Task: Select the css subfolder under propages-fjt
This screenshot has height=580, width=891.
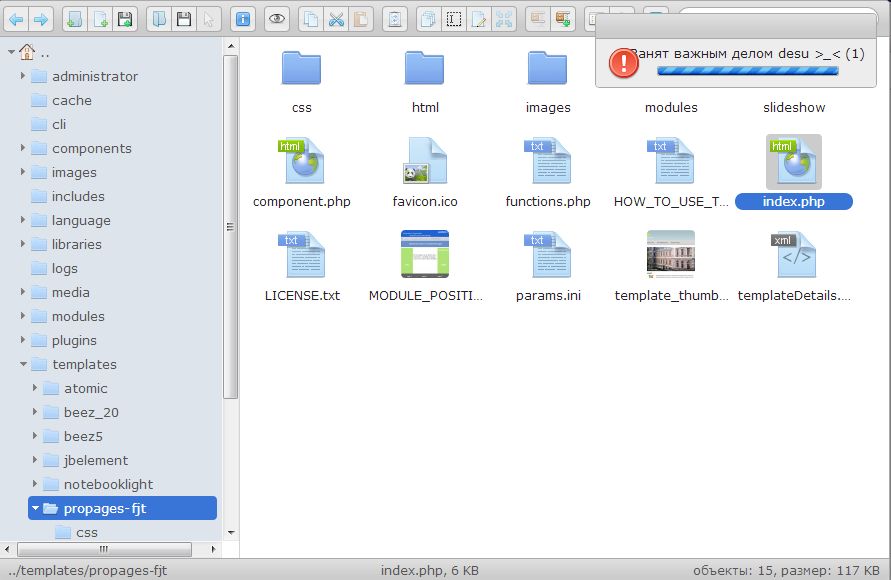Action: [77, 532]
